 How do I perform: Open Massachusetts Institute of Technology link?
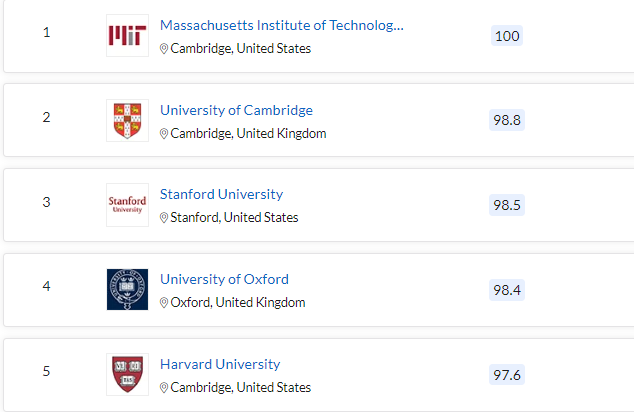click(x=282, y=25)
